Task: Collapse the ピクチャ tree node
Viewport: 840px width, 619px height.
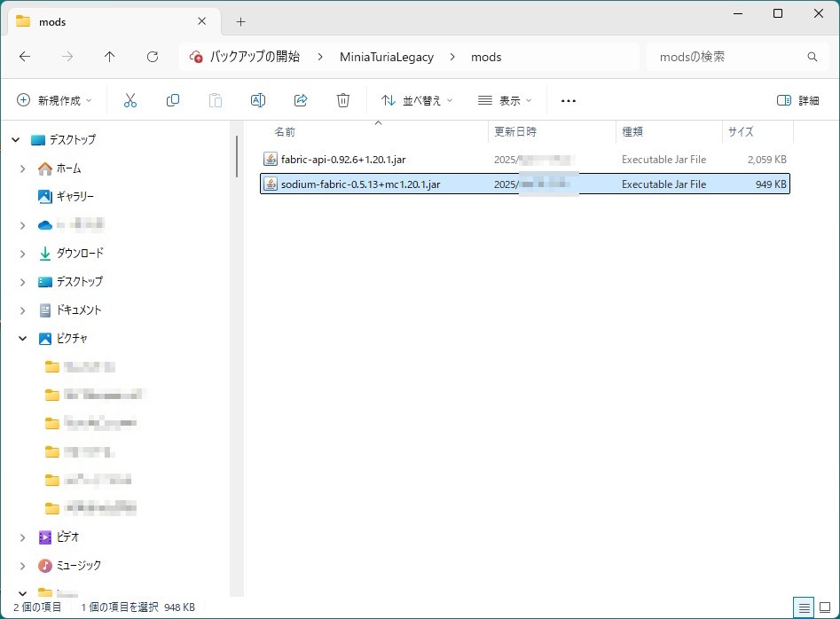Action: [22, 339]
